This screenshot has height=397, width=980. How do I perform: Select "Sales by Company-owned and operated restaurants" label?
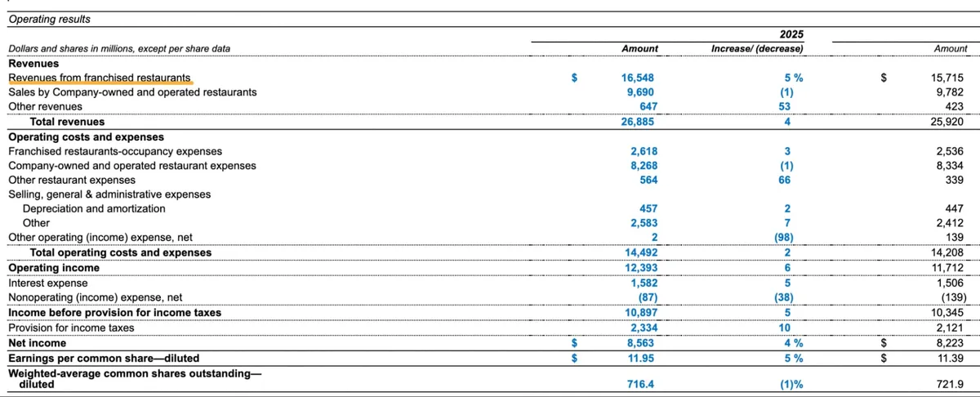[132, 92]
